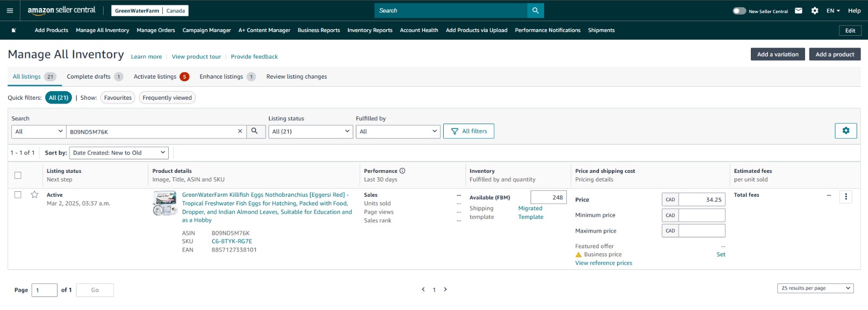Click the Edit navigation button
The image size is (868, 310).
(x=850, y=30)
